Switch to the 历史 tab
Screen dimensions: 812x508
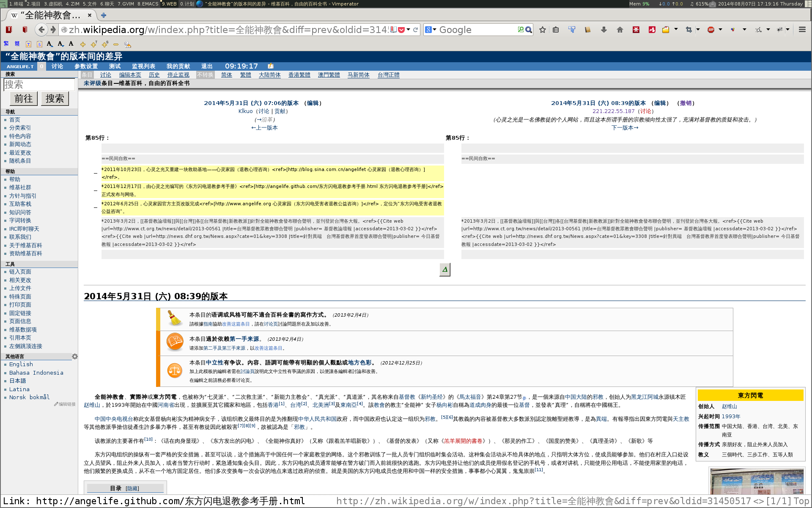point(154,75)
